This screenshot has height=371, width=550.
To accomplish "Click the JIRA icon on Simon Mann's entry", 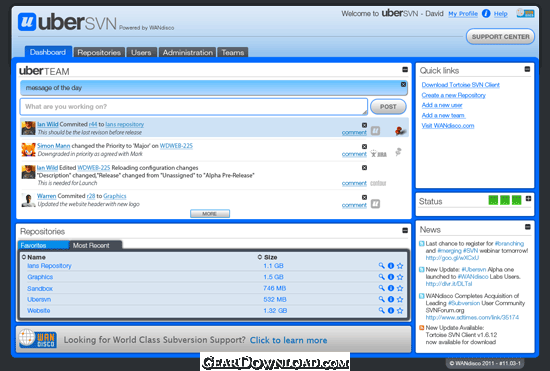I will tap(378, 154).
